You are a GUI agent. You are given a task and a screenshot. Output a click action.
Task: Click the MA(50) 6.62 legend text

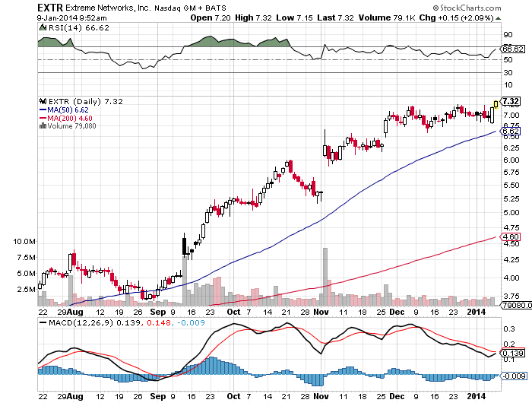pos(68,110)
